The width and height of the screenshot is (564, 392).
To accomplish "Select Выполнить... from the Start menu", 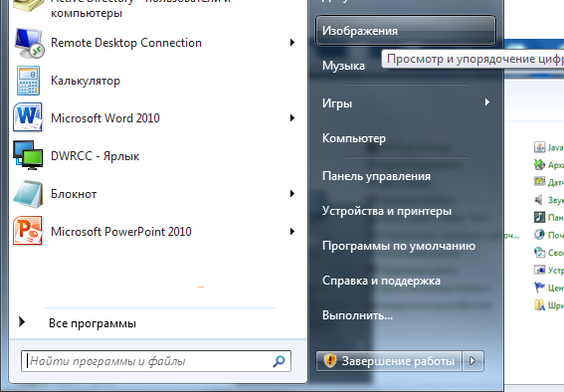I will (x=406, y=315).
